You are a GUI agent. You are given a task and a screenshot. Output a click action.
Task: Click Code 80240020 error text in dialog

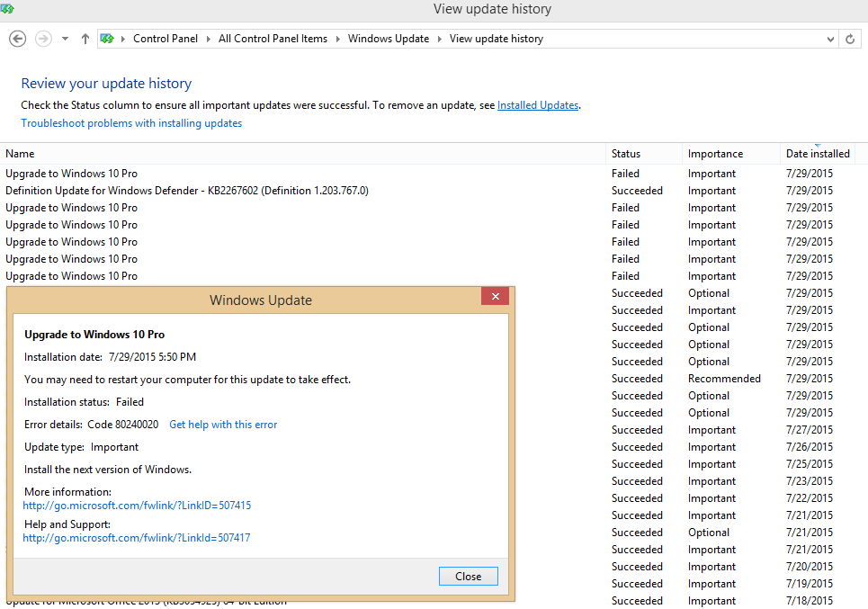tap(123, 425)
